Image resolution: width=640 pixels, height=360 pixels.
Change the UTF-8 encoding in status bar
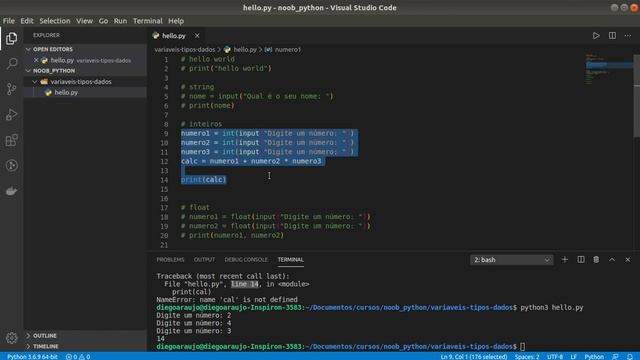pyautogui.click(x=555, y=357)
